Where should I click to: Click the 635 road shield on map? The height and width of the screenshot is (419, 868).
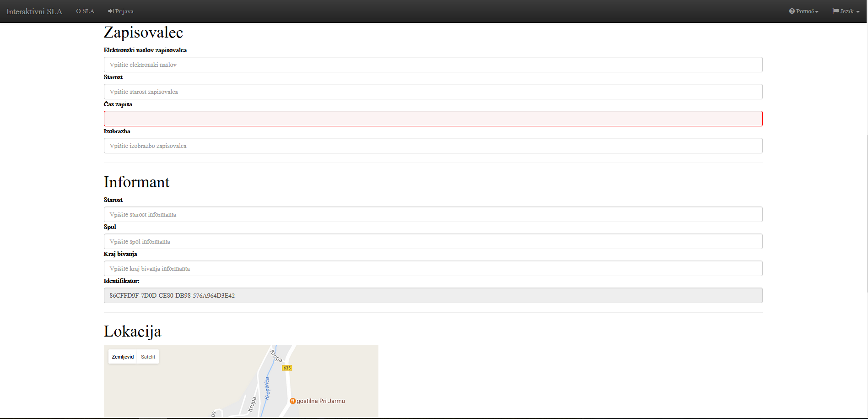[287, 368]
